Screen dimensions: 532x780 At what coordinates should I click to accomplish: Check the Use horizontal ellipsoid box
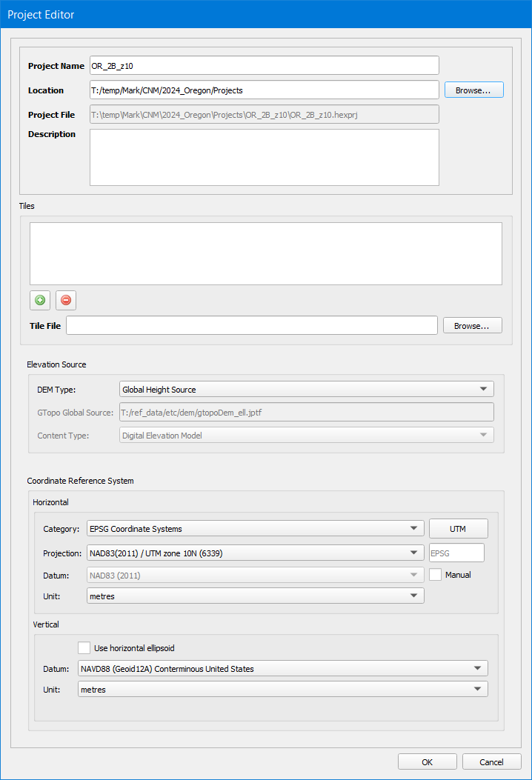pyautogui.click(x=84, y=648)
